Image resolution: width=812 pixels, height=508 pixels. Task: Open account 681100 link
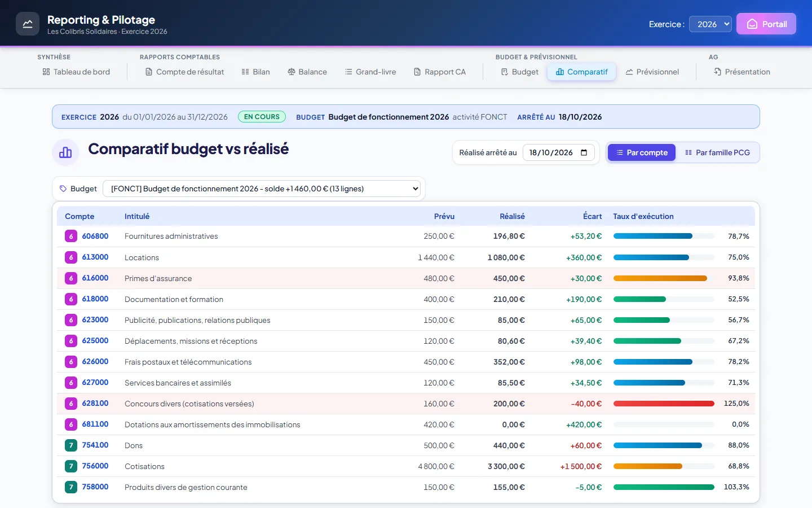(95, 424)
